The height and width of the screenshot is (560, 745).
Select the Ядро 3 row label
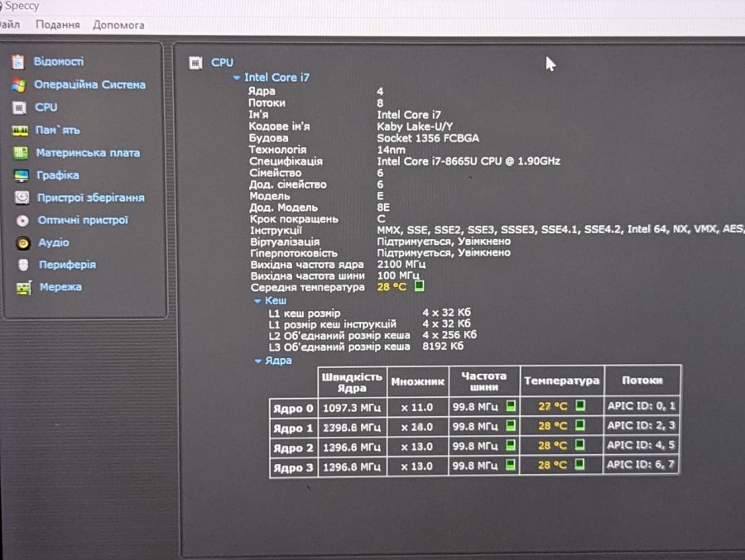(293, 467)
